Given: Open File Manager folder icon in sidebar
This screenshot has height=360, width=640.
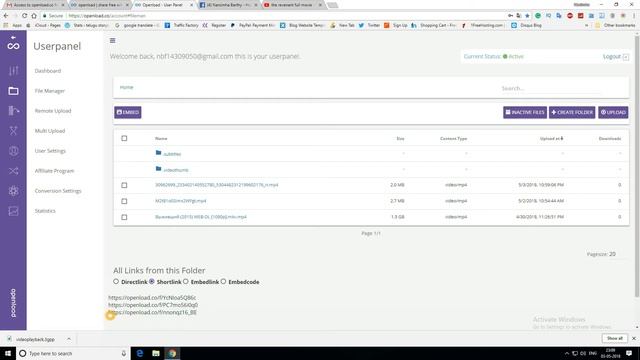Looking at the screenshot, I should [x=13, y=91].
